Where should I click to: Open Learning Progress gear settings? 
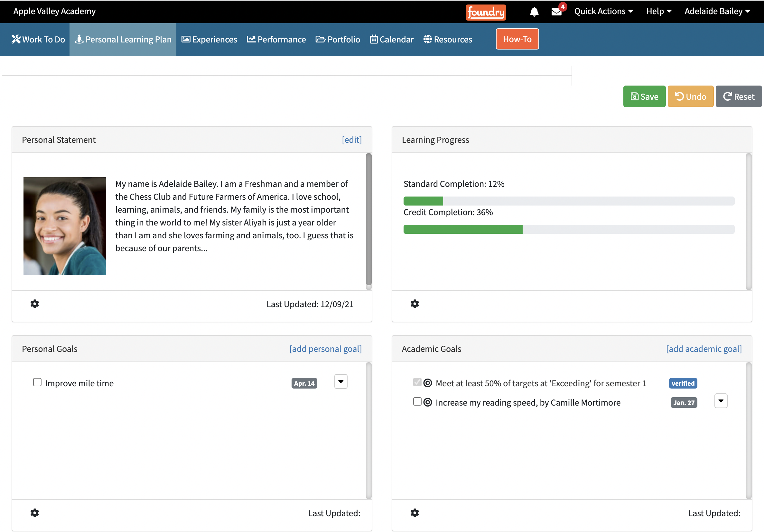415,304
